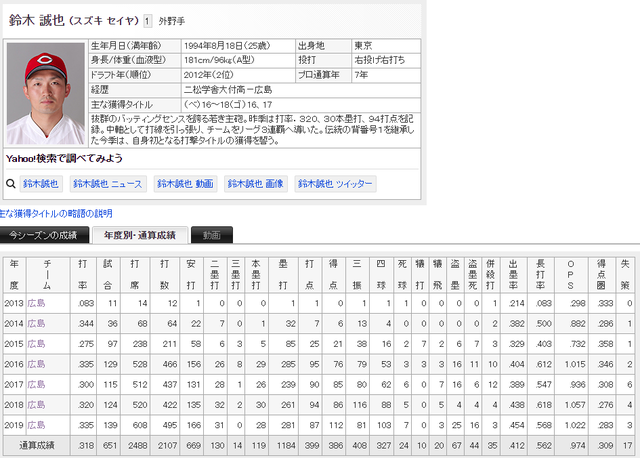The width and height of the screenshot is (640, 458).
Task: Click the 本塁打 column header
Action: (x=256, y=275)
